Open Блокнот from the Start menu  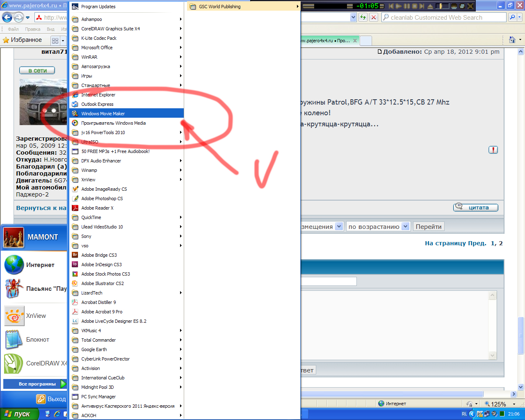coord(34,340)
